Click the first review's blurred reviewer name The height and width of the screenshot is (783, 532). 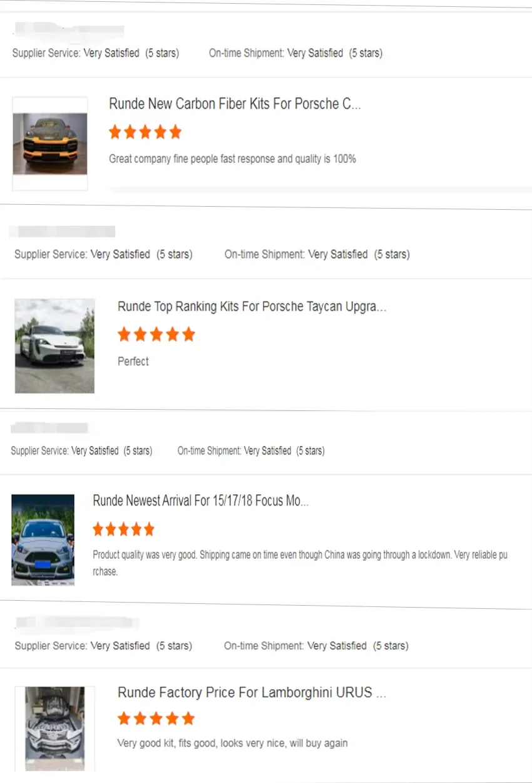pos(69,29)
